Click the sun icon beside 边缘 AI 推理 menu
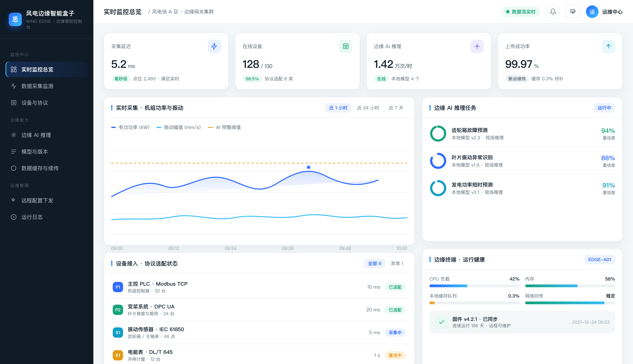Screen dimensions: 633x364 pos(13,135)
